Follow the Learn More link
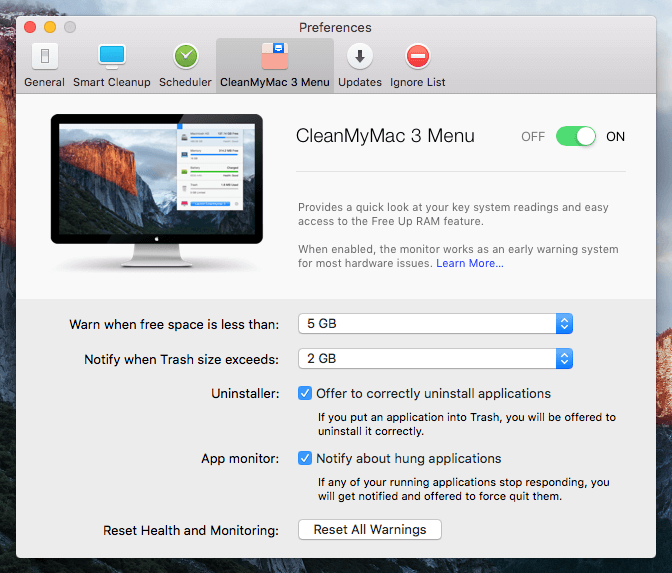The width and height of the screenshot is (672, 573). (470, 263)
